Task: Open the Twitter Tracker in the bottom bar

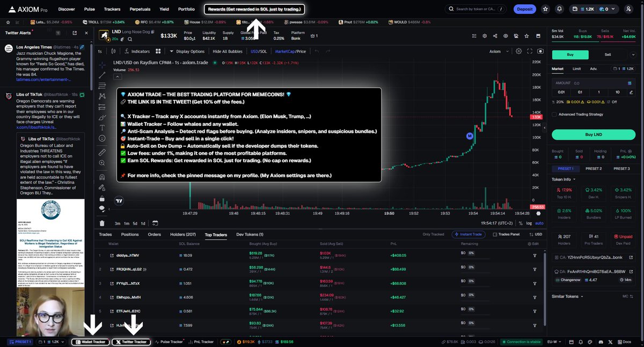Action: click(131, 342)
